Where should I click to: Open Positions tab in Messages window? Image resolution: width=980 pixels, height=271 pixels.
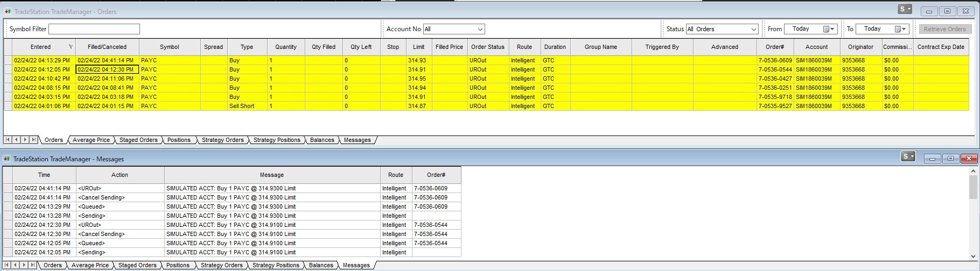pos(178,265)
